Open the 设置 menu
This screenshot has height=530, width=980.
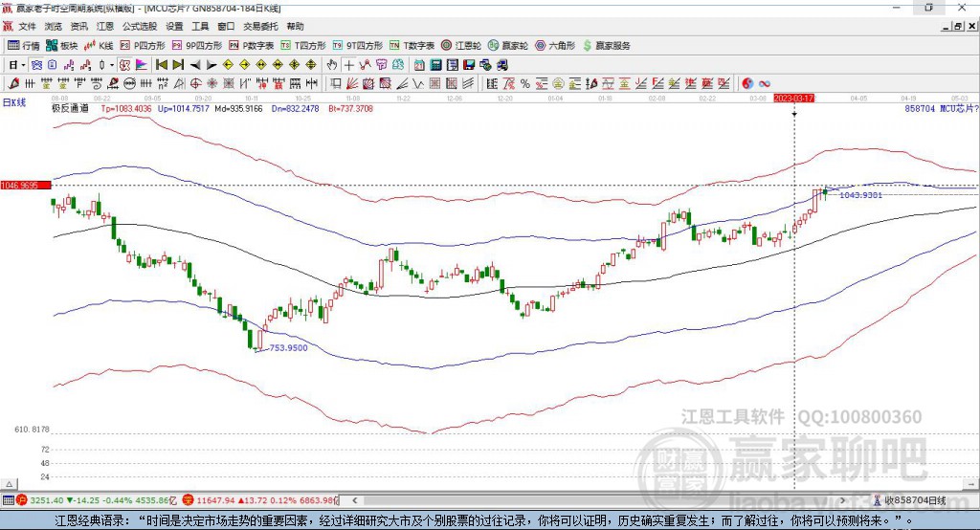[x=174, y=26]
